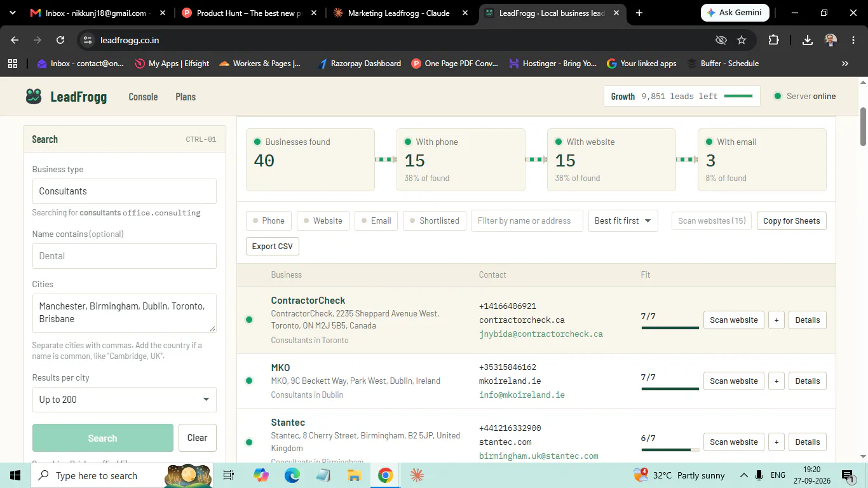The height and width of the screenshot is (488, 868).
Task: Open the Your linked apps bookmark
Action: click(x=642, y=64)
